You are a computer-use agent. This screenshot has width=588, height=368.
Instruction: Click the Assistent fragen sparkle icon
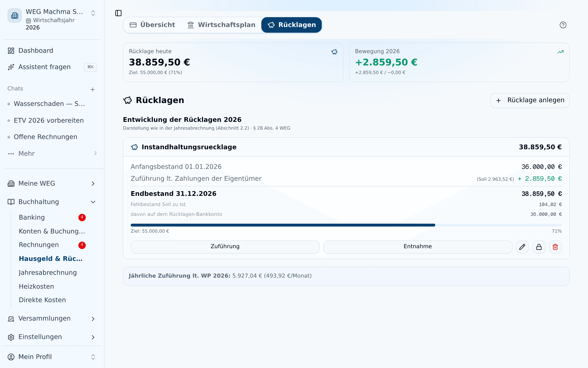point(11,67)
